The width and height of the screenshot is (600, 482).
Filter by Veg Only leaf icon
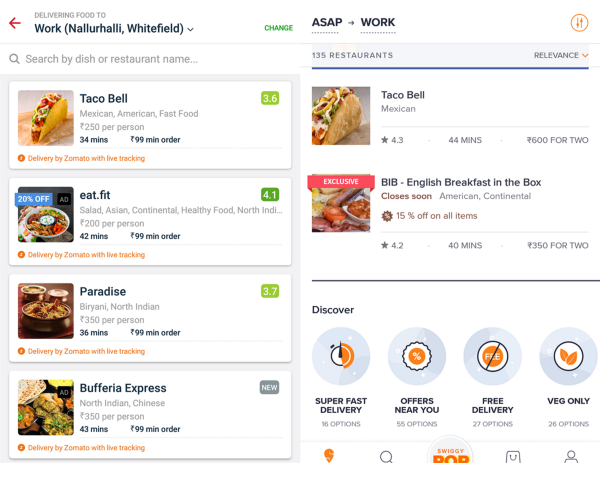click(568, 356)
